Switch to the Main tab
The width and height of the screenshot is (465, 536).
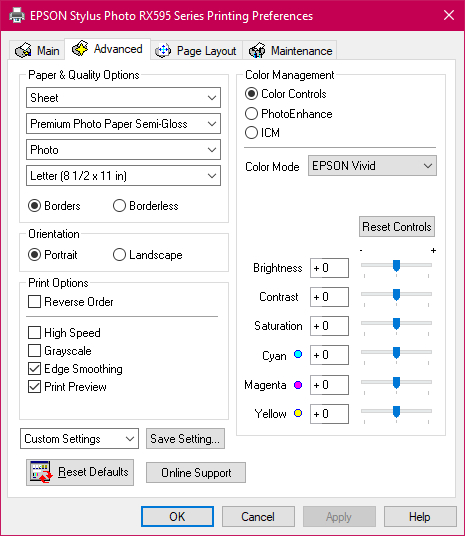pyautogui.click(x=37, y=51)
